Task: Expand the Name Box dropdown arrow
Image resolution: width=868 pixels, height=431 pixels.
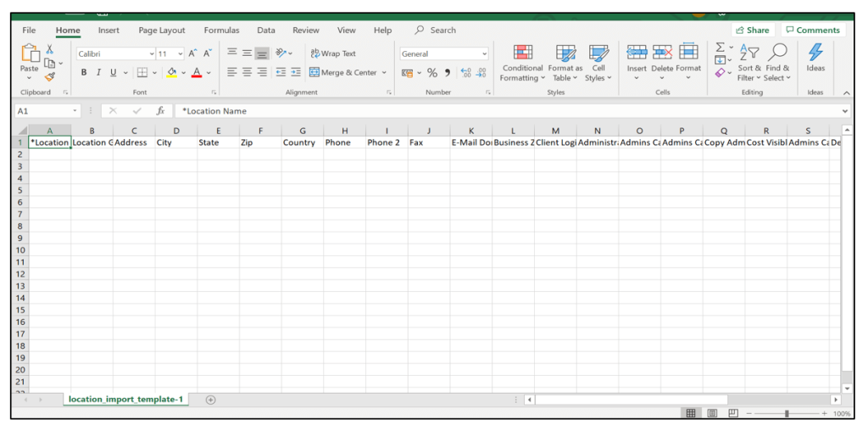Action: (x=75, y=111)
